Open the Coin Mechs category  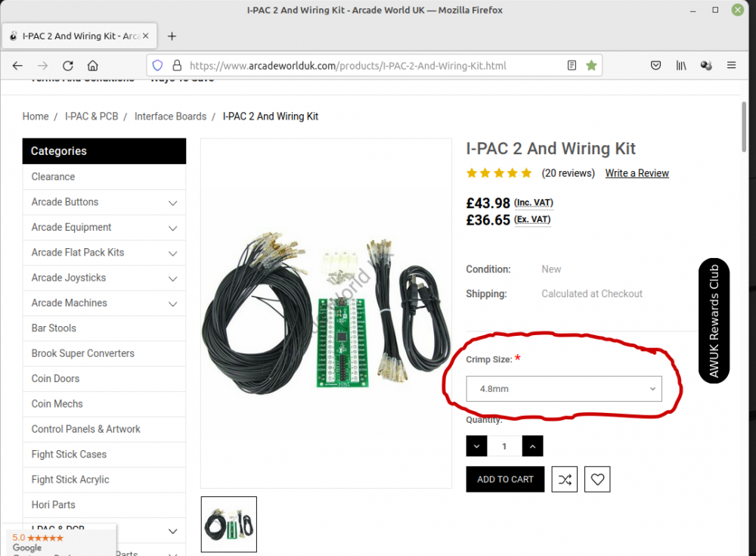pos(57,403)
